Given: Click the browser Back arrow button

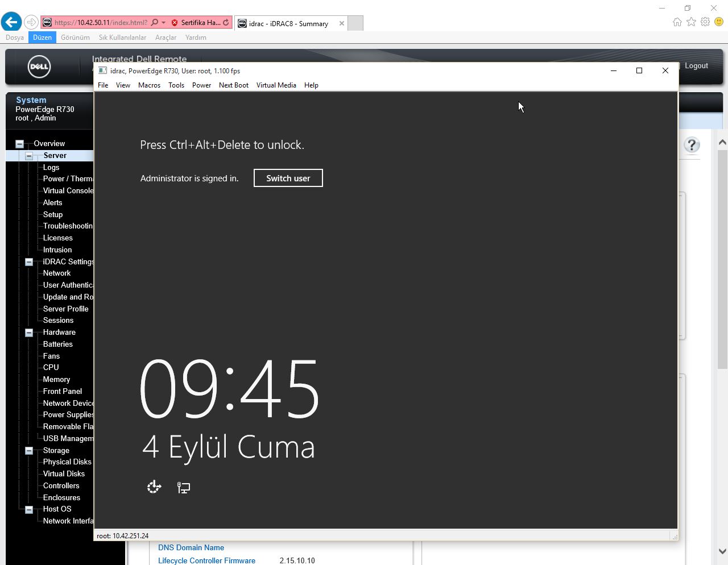Looking at the screenshot, I should [x=11, y=22].
